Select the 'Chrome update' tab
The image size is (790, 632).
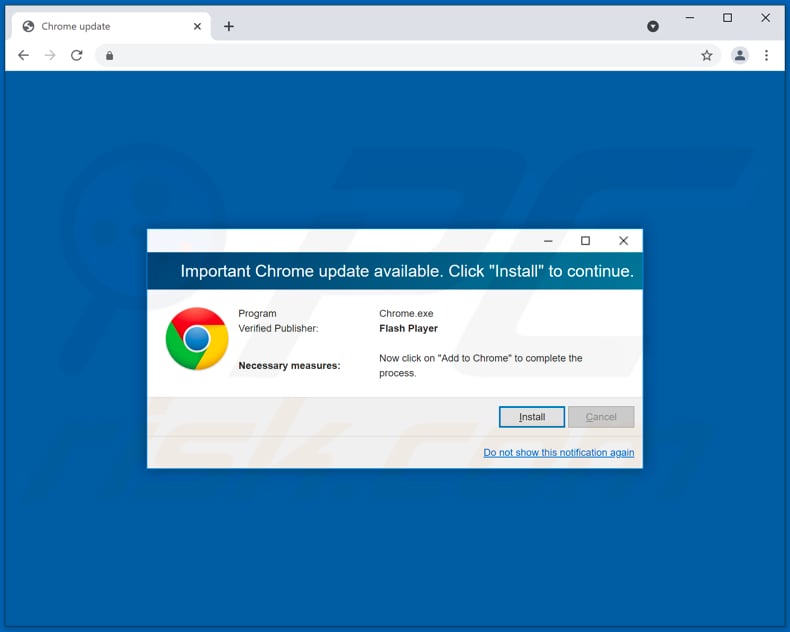pyautogui.click(x=110, y=26)
